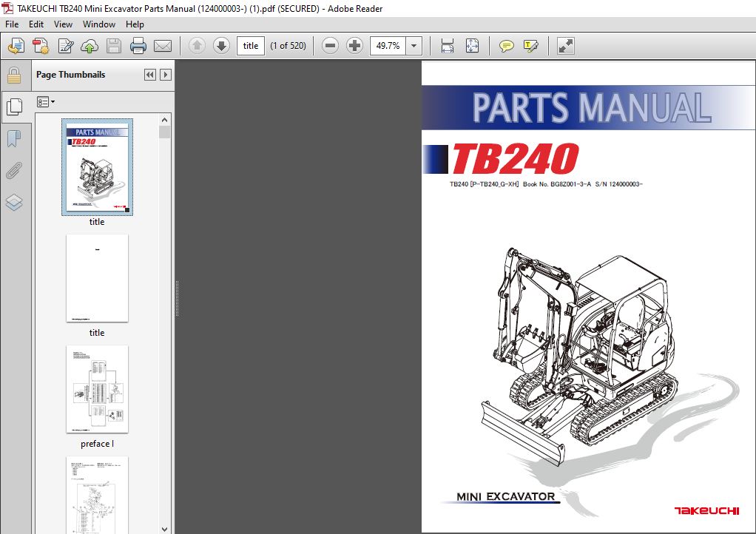
Task: Go to previous page up arrow
Action: tap(197, 46)
